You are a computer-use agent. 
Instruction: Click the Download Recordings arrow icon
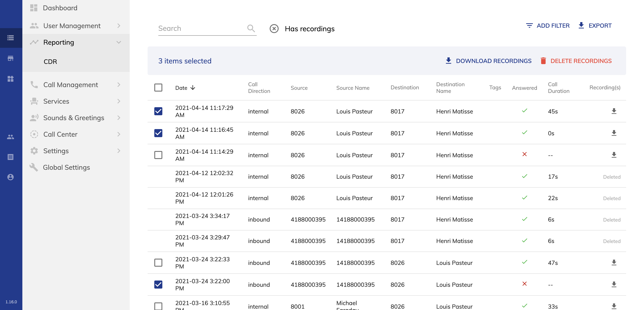point(449,61)
